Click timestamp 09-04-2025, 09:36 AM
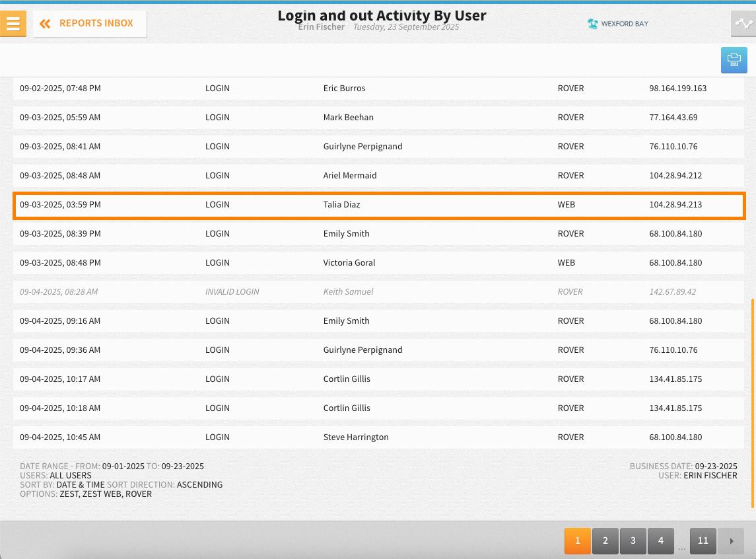This screenshot has height=559, width=756. click(x=60, y=350)
